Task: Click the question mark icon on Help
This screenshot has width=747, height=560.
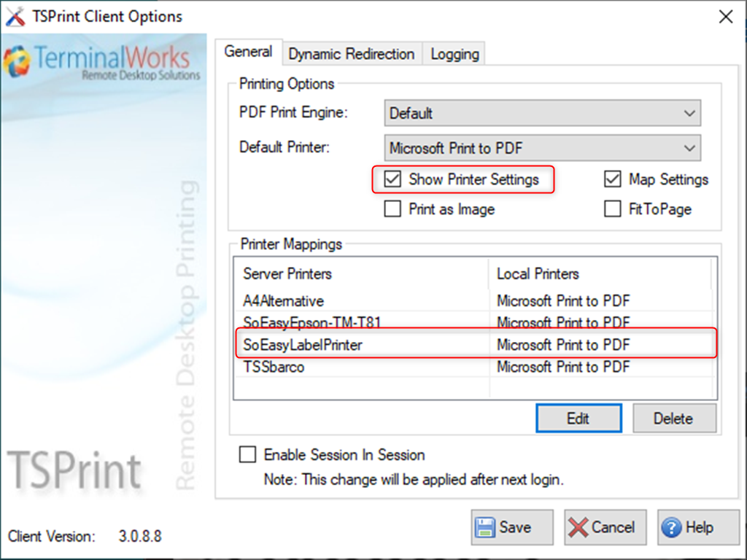Action: pyautogui.click(x=672, y=528)
